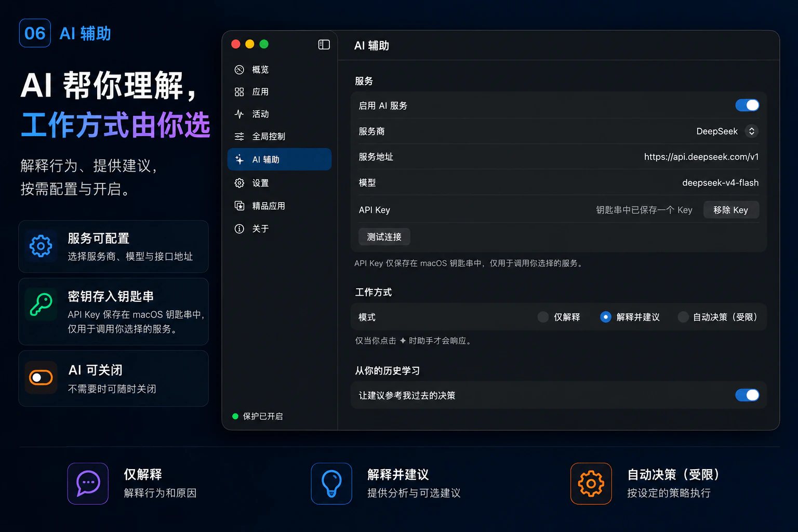Select the 仅解释 mode radio button

[x=543, y=317]
